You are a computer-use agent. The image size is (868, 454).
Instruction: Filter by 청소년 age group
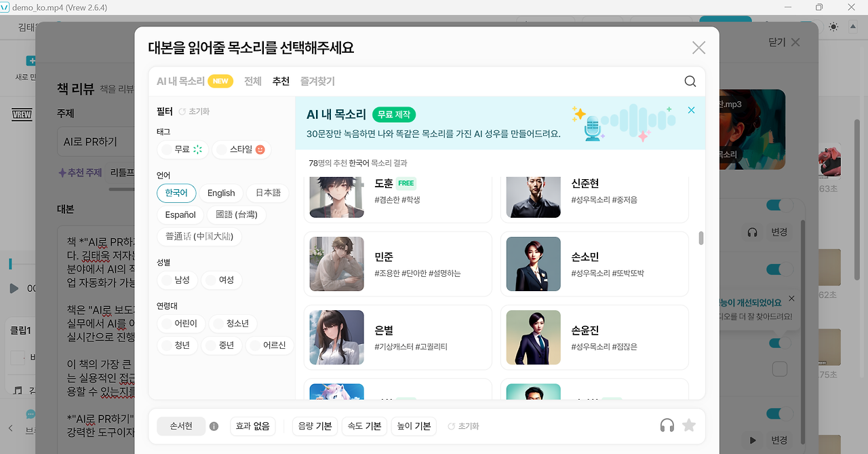[x=232, y=324]
